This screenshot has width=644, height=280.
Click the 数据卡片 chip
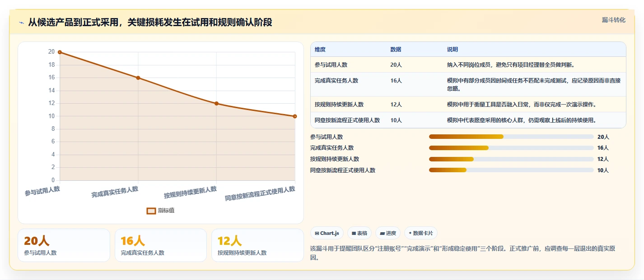point(420,233)
